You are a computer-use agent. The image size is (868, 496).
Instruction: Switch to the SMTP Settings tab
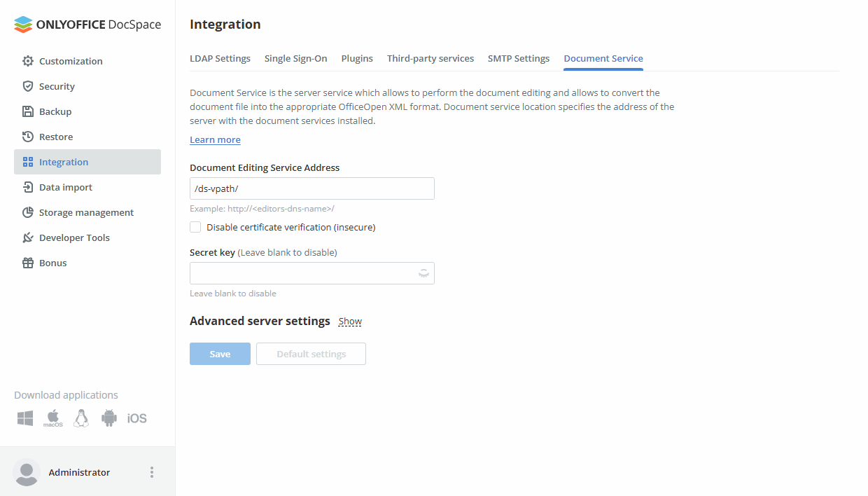pyautogui.click(x=518, y=58)
